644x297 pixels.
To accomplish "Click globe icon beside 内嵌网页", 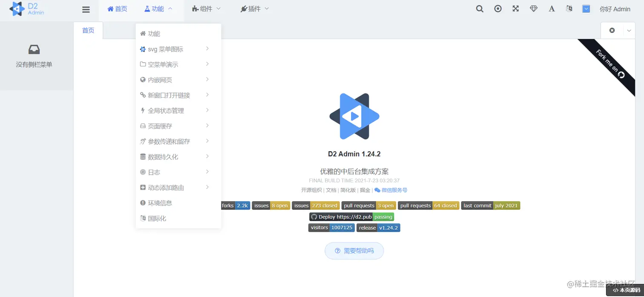I will (x=143, y=80).
